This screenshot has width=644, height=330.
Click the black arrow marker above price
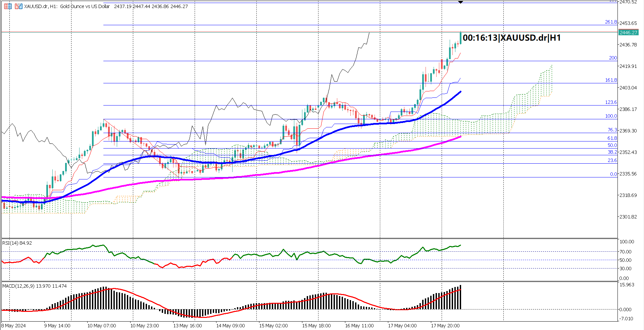point(460,2)
